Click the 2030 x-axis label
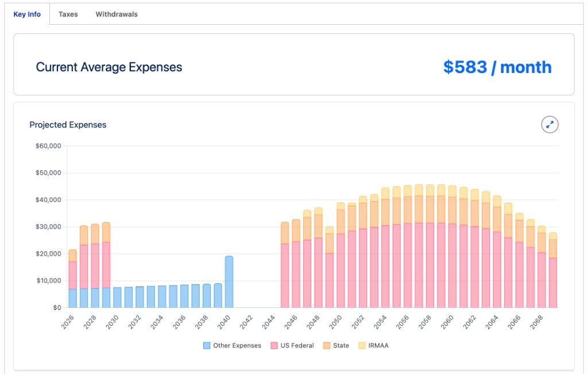 point(112,322)
